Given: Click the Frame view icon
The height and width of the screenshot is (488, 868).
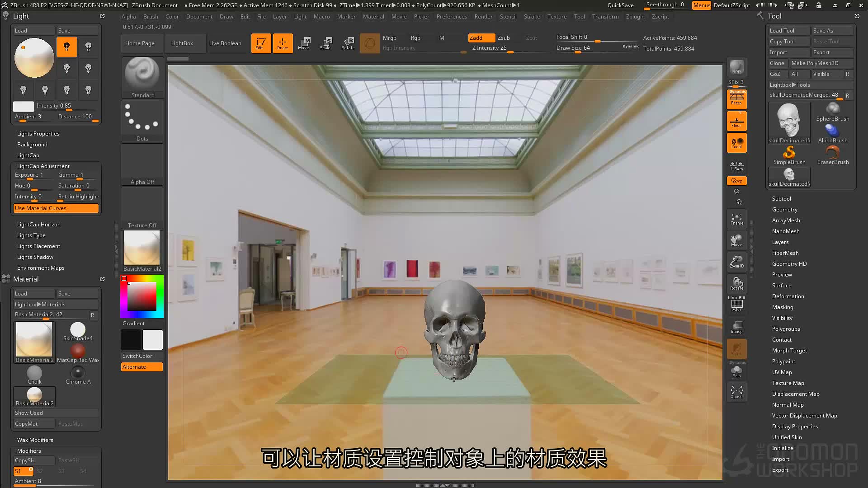Looking at the screenshot, I should [x=736, y=219].
